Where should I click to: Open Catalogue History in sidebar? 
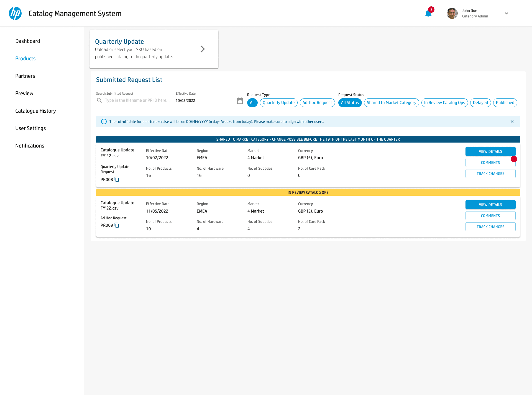(x=35, y=111)
